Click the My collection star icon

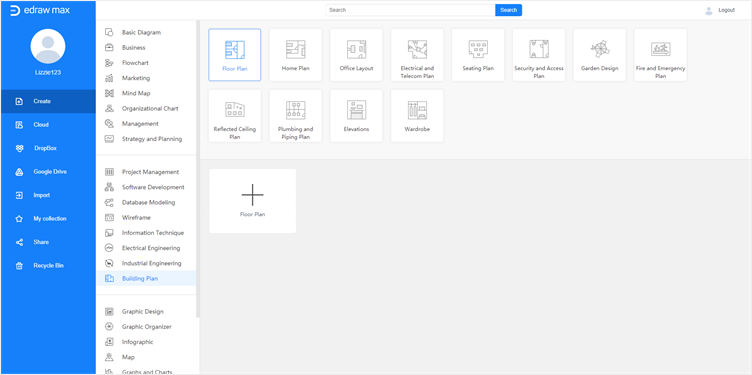point(19,219)
